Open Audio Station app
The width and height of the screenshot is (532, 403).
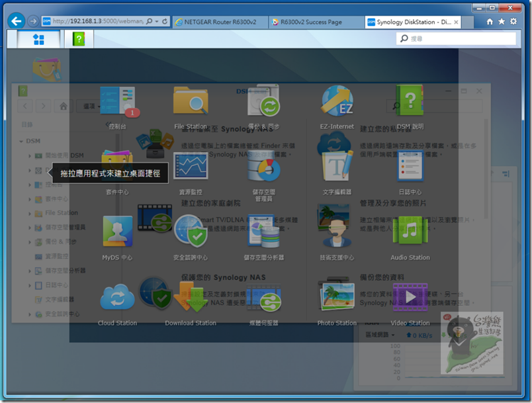410,232
